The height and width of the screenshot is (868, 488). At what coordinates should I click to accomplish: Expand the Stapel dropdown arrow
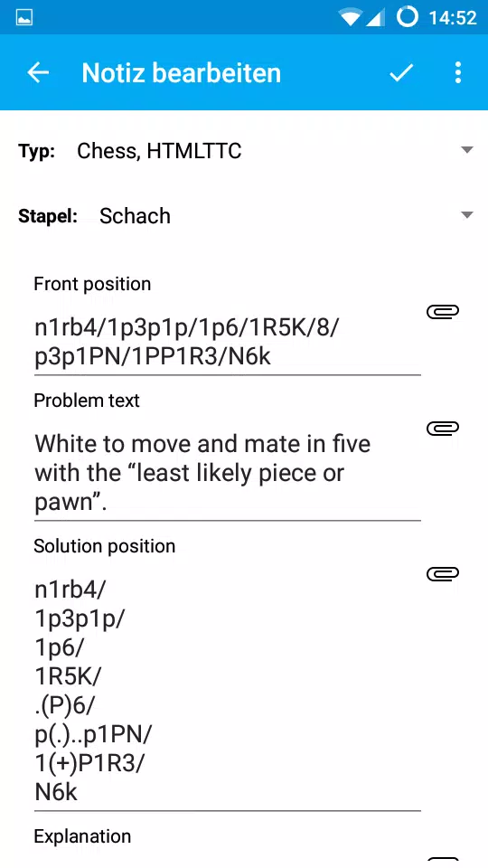pos(467,215)
